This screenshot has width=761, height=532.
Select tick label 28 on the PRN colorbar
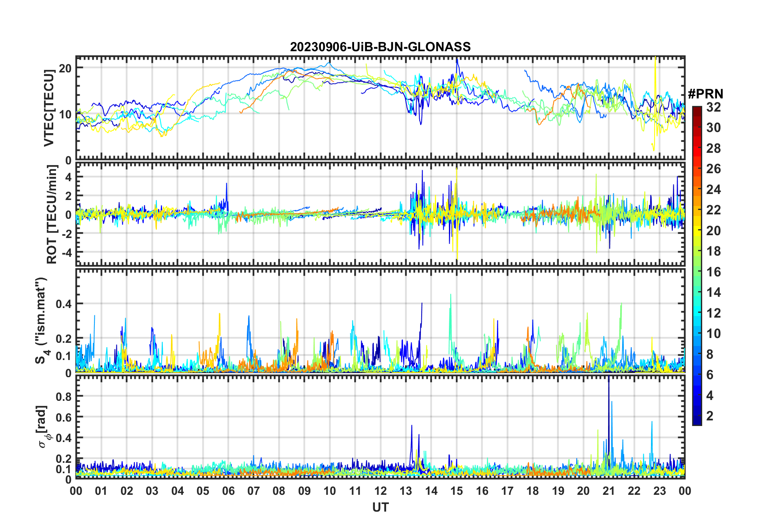[713, 148]
